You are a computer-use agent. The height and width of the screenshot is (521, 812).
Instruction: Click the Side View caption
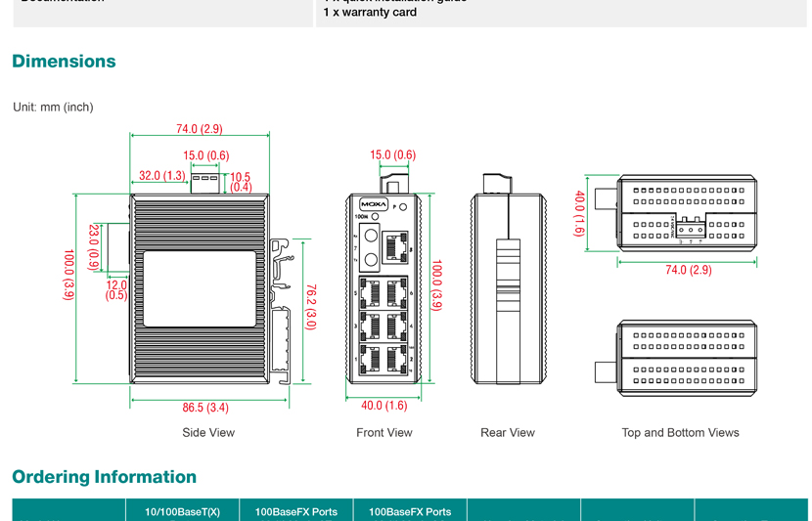pyautogui.click(x=208, y=432)
